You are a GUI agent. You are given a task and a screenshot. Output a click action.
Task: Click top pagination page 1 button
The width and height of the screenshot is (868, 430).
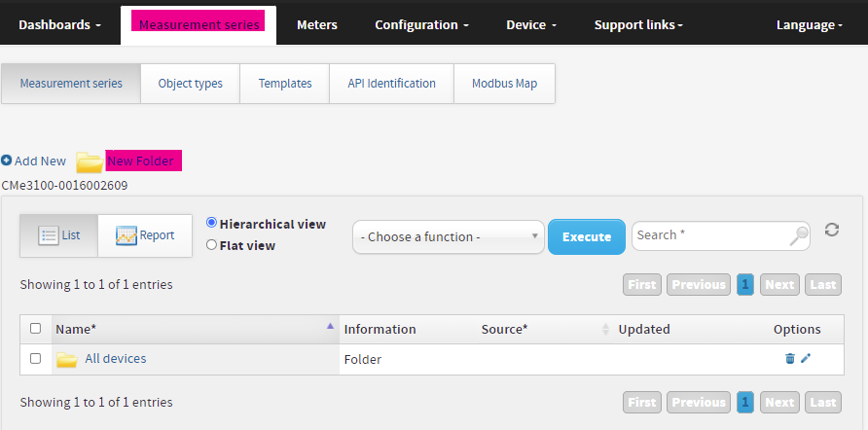pyautogui.click(x=745, y=284)
